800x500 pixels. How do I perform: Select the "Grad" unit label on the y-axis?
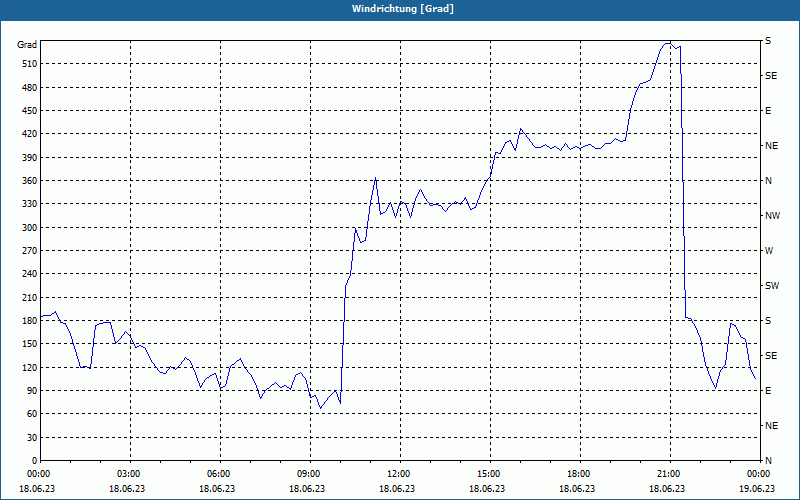click(x=27, y=45)
